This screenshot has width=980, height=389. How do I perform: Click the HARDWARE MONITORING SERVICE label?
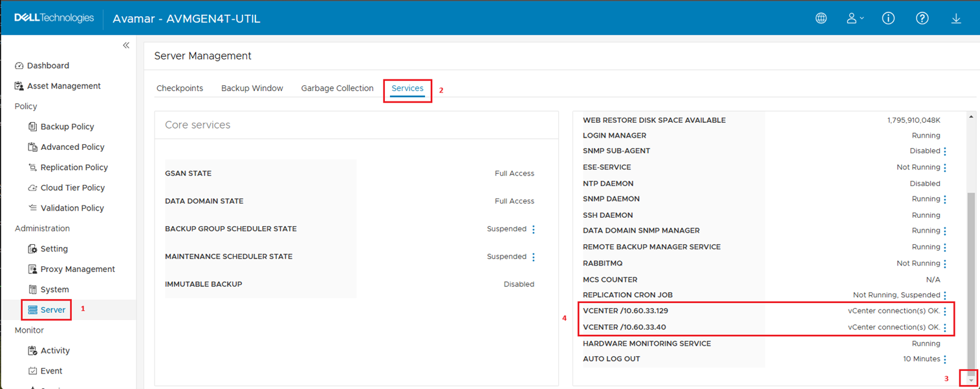[x=647, y=344]
